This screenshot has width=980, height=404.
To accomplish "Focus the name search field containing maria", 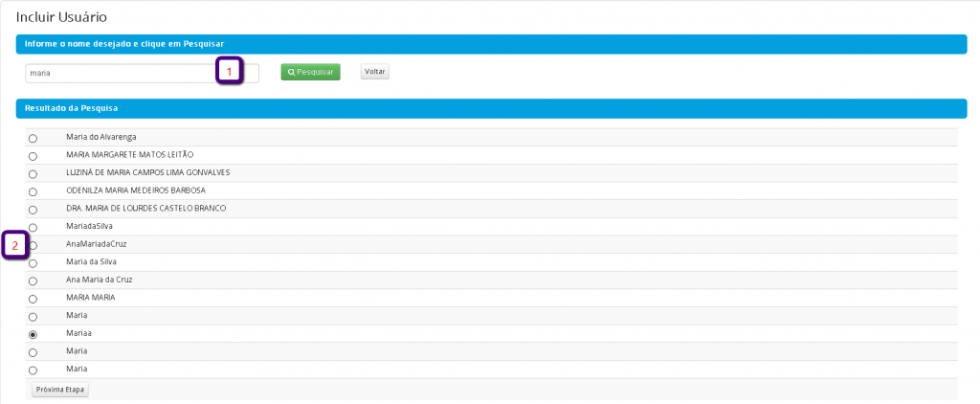I will pos(120,73).
